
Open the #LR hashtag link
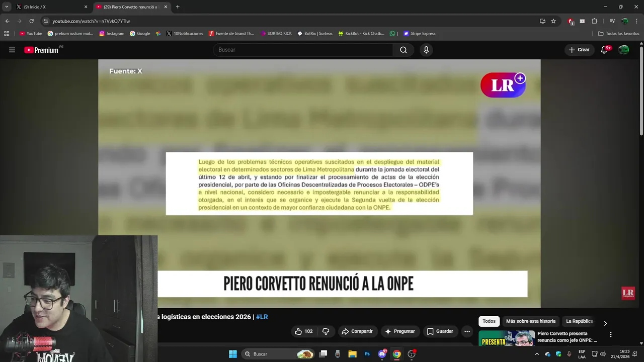pyautogui.click(x=262, y=317)
